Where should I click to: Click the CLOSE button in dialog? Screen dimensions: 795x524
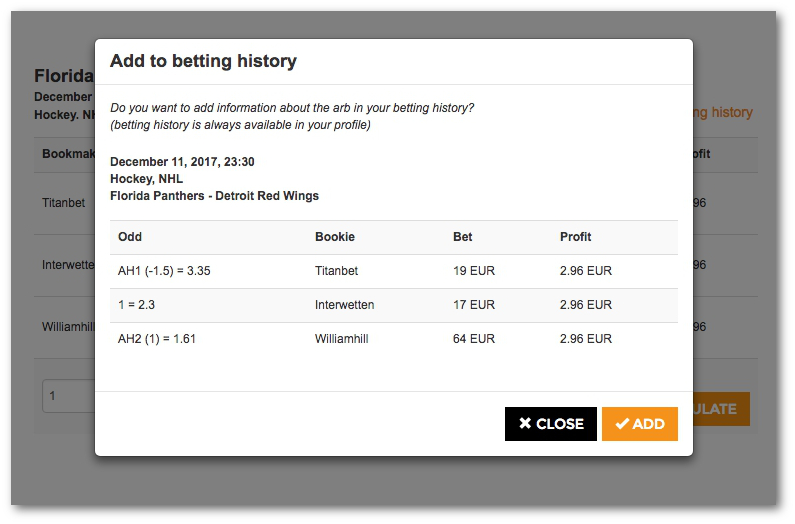[551, 424]
